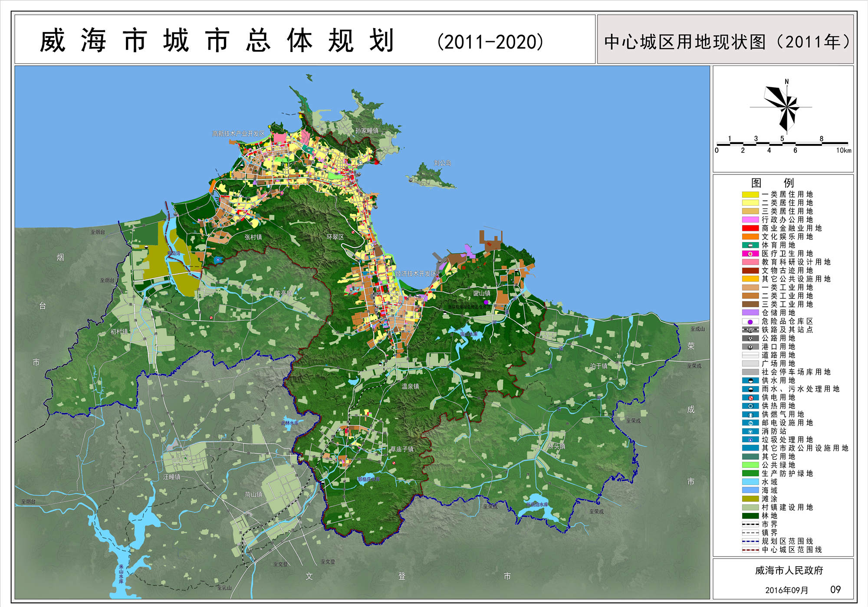Image resolution: width=868 pixels, height=607 pixels.
Task: Click the 中心城区用地现状图 title box
Action: tap(726, 39)
